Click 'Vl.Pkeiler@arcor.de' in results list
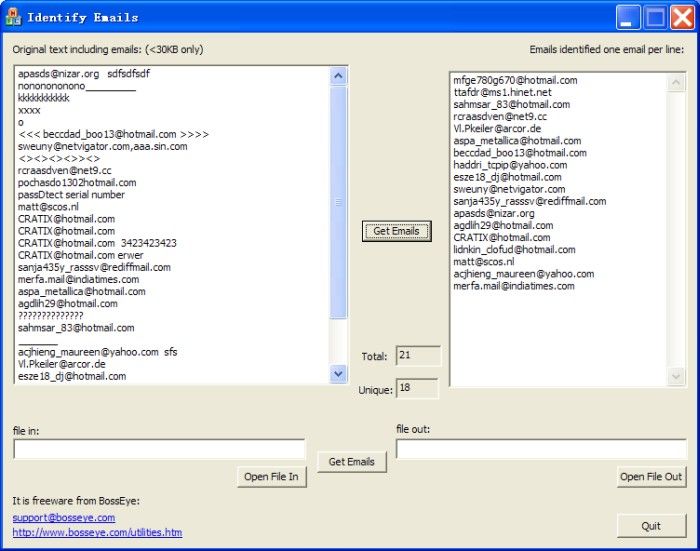 coord(497,129)
